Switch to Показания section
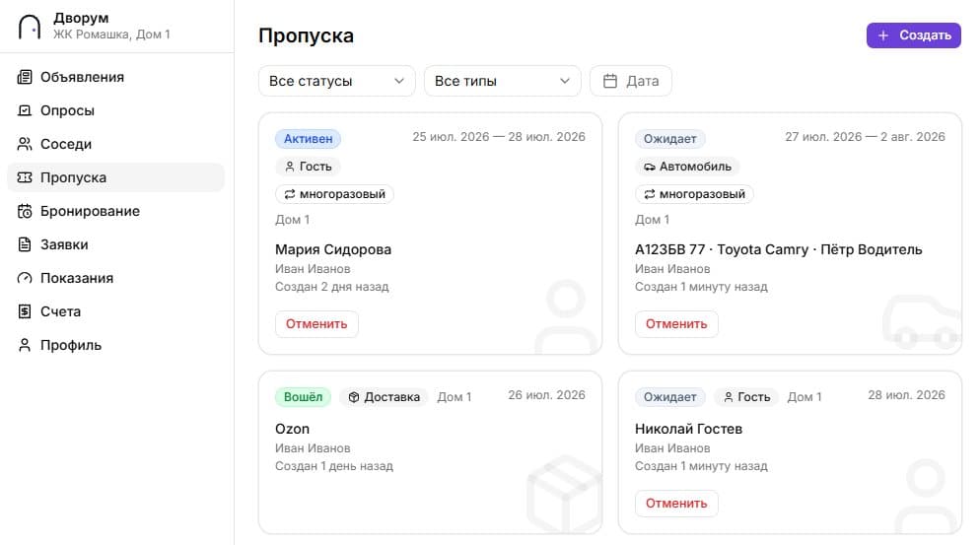980x545 pixels. 115,278
